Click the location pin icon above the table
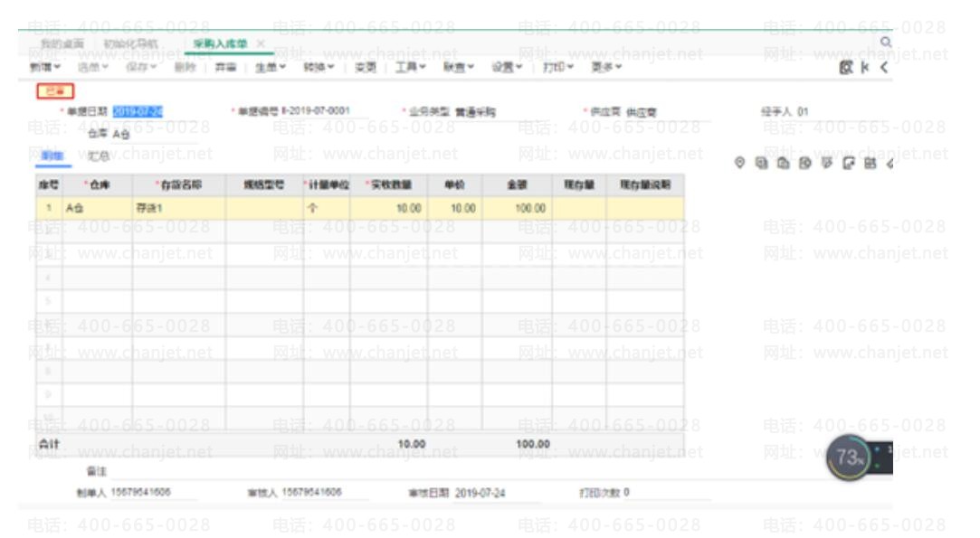 click(x=739, y=163)
